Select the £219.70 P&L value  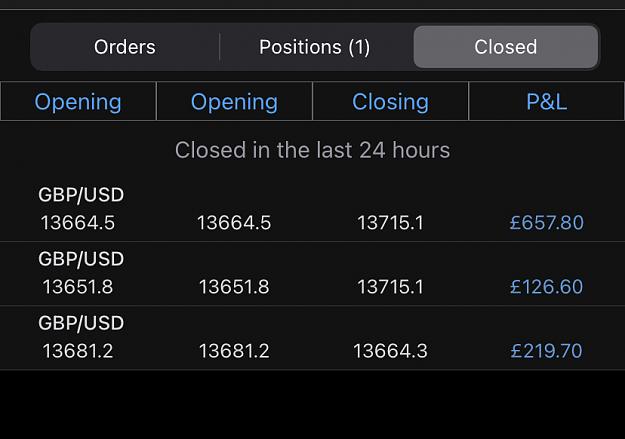click(546, 351)
